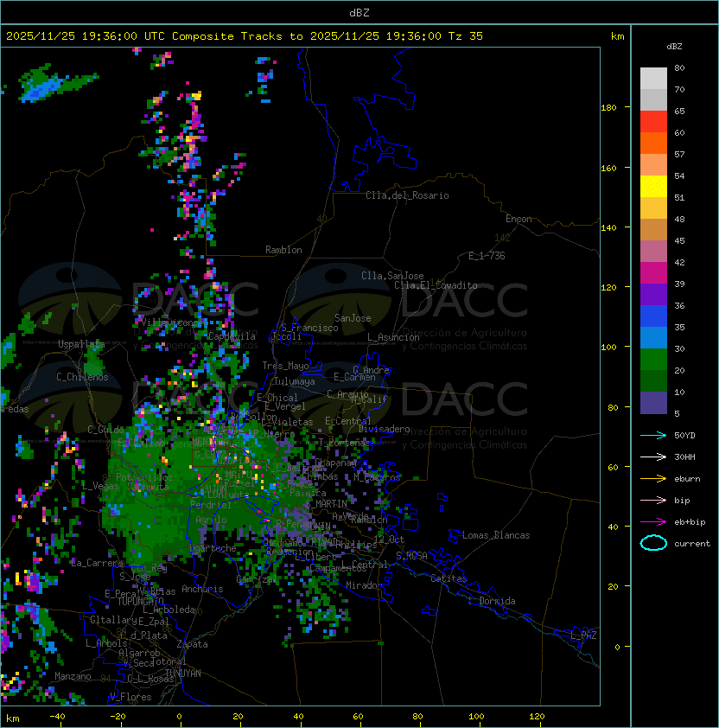
Task: Pick the slate-purple bottom dBZ swatch
Action: pos(653,403)
